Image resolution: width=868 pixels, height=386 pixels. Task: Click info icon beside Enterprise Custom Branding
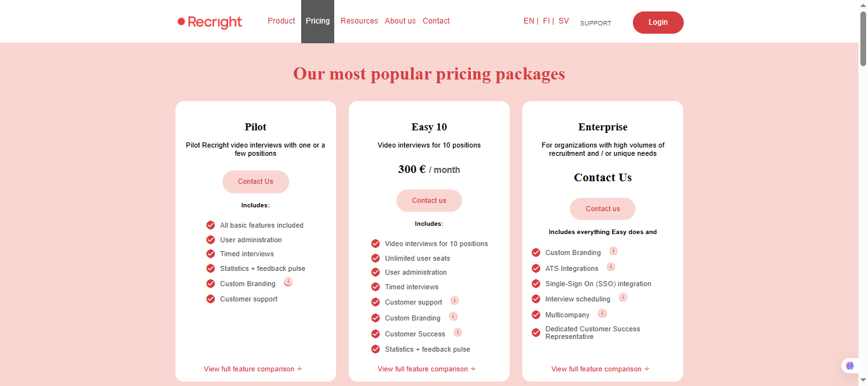click(613, 251)
